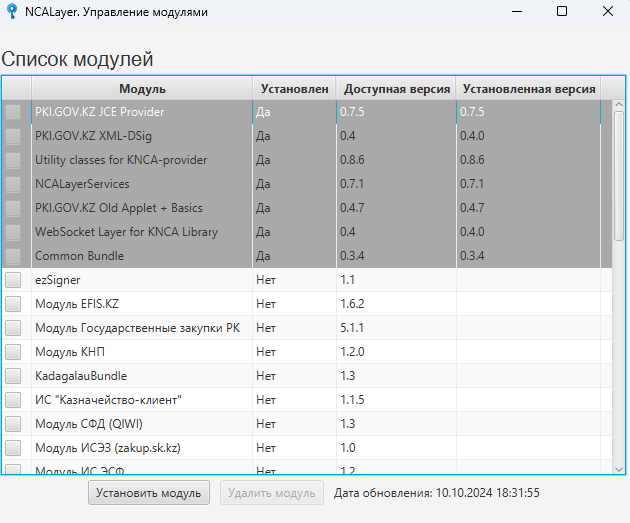Tick the Модуль СФД (QIWI) checkbox

[x=13, y=424]
